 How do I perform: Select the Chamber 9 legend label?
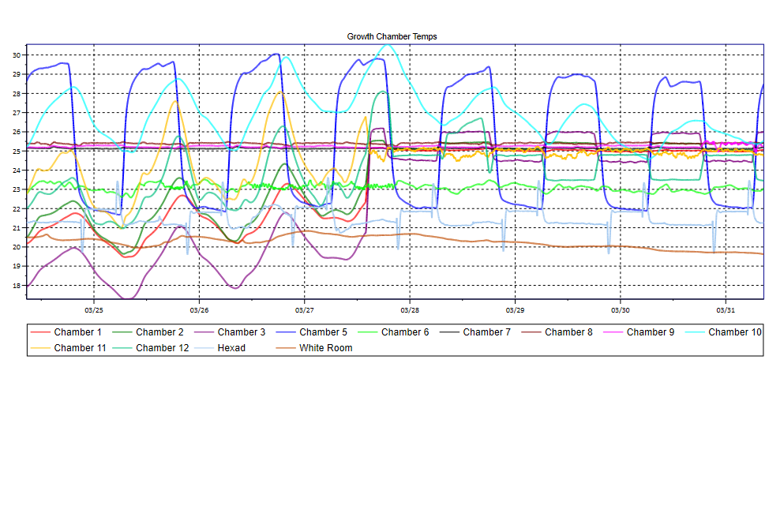point(651,332)
